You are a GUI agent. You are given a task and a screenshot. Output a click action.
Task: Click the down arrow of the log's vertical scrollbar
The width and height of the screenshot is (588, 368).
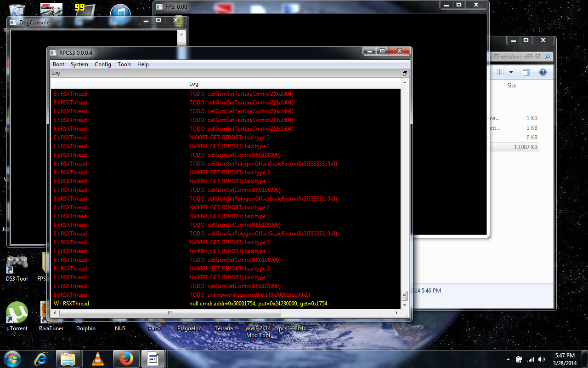click(x=405, y=305)
